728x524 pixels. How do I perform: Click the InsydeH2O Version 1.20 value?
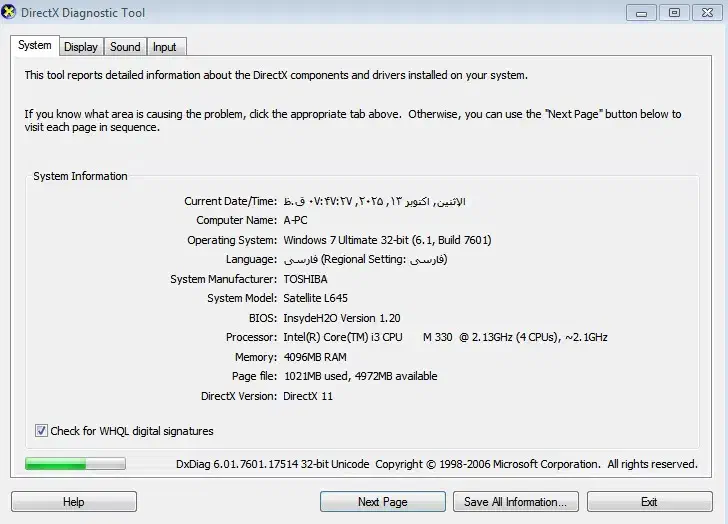342,318
